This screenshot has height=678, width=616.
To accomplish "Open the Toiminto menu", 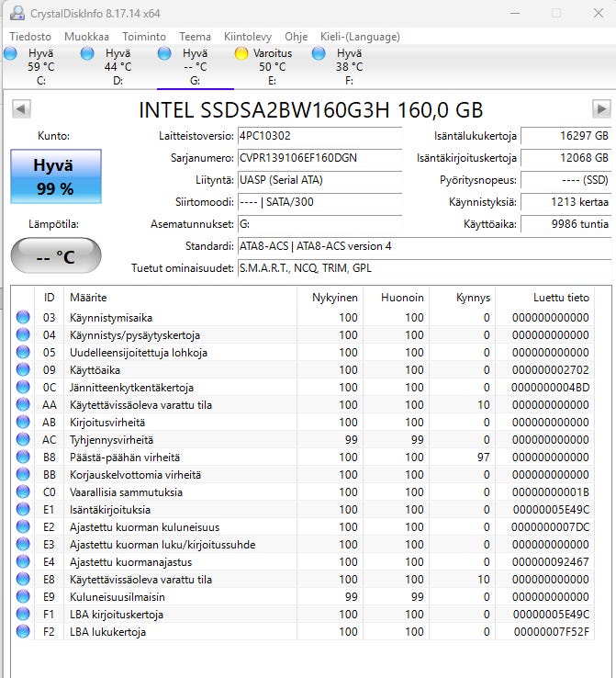I will (x=144, y=37).
